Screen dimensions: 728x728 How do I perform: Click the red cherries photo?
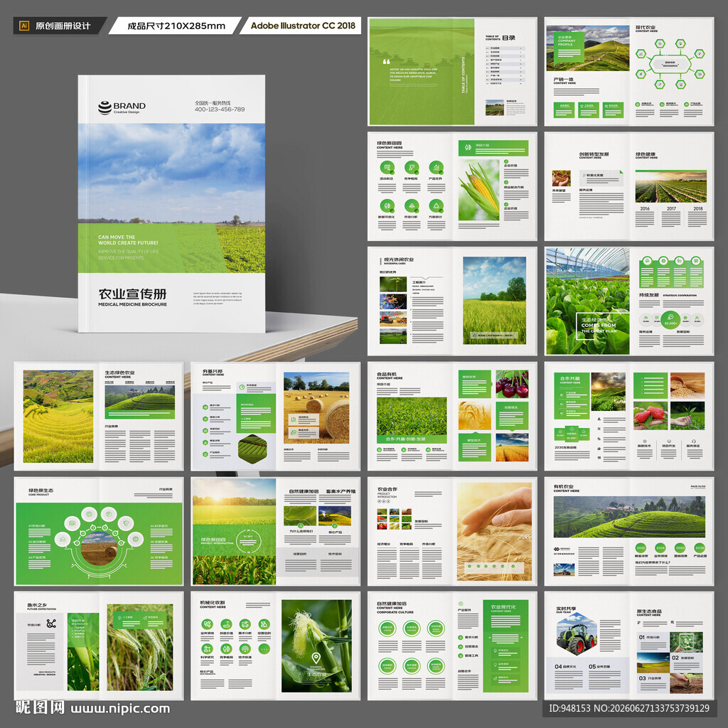point(512,384)
